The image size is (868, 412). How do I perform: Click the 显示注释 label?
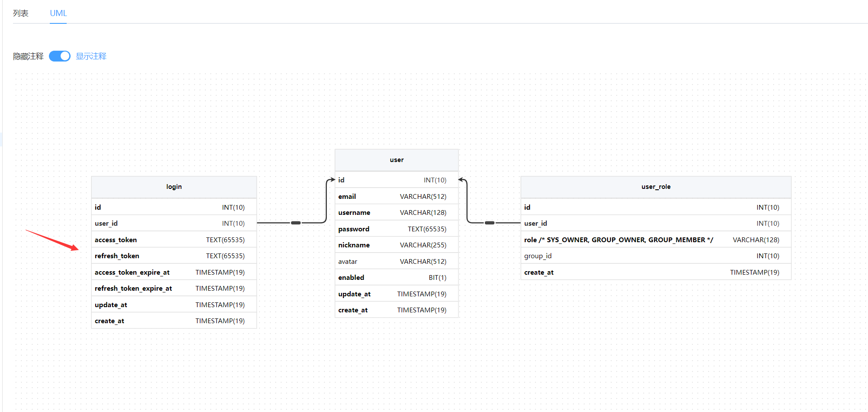point(91,56)
